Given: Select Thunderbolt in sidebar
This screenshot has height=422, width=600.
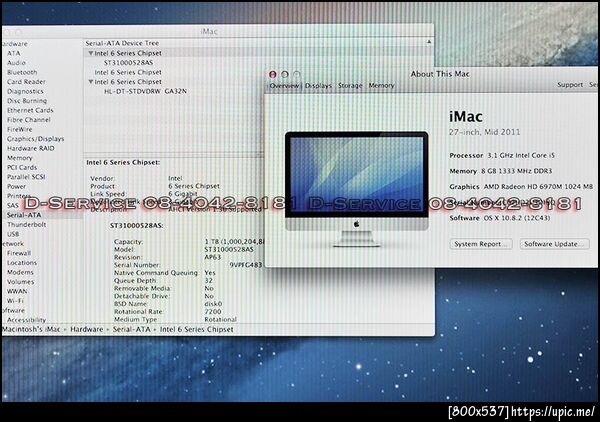Looking at the screenshot, I should pyautogui.click(x=26, y=225).
